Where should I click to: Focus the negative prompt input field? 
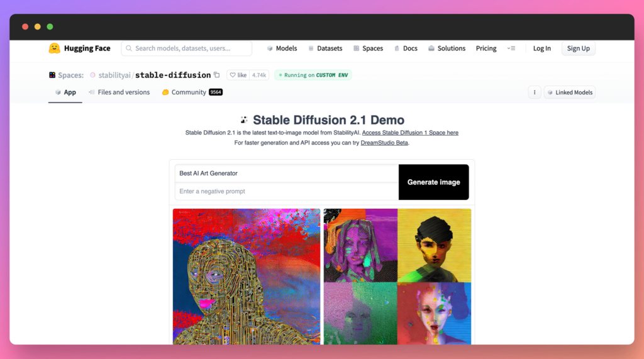coord(287,191)
